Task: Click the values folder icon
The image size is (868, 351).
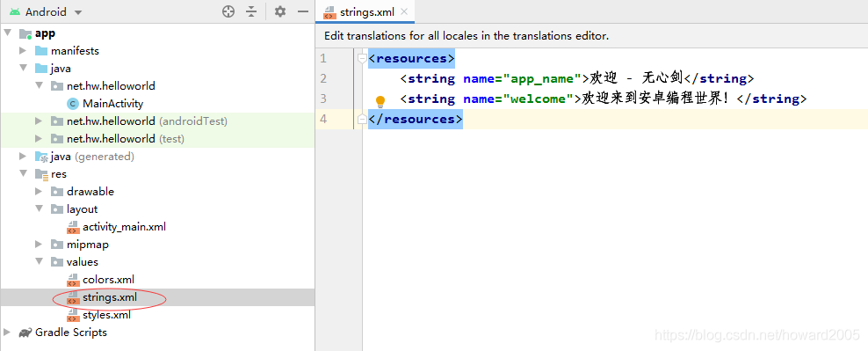Action: pyautogui.click(x=57, y=262)
